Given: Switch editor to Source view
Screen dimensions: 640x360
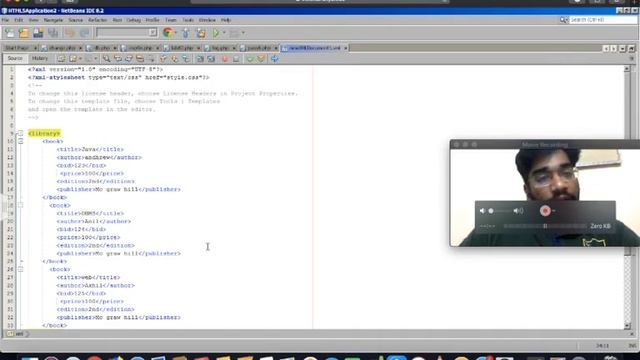Looking at the screenshot, I should click(15, 59).
